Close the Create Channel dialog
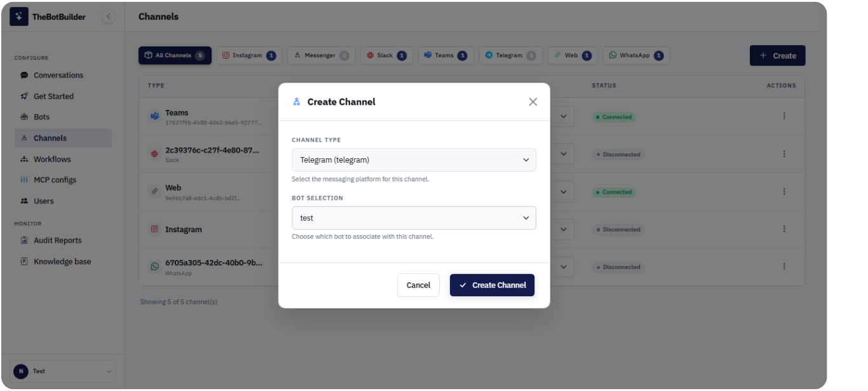The width and height of the screenshot is (868, 391). (533, 102)
